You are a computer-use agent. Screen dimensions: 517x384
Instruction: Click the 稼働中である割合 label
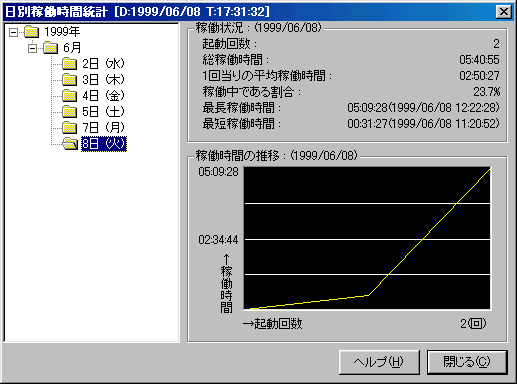pos(252,92)
